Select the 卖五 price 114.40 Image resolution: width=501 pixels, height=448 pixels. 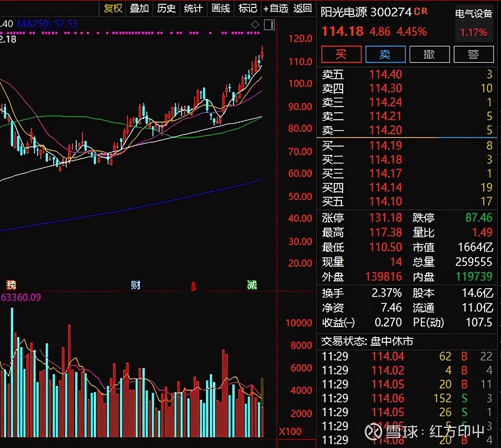386,74
